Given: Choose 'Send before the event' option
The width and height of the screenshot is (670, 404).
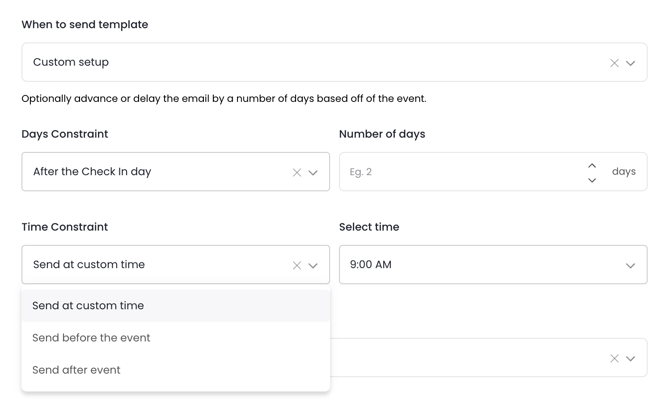Looking at the screenshot, I should (x=91, y=338).
